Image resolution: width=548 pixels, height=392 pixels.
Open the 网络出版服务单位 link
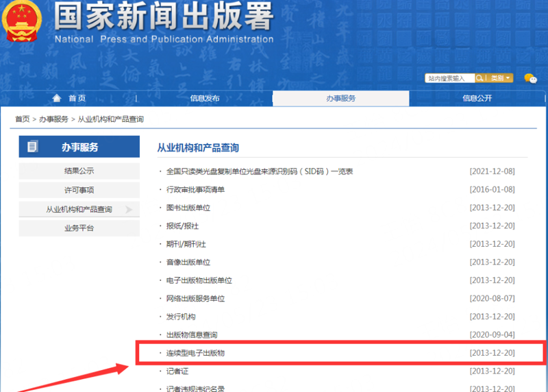(x=195, y=299)
